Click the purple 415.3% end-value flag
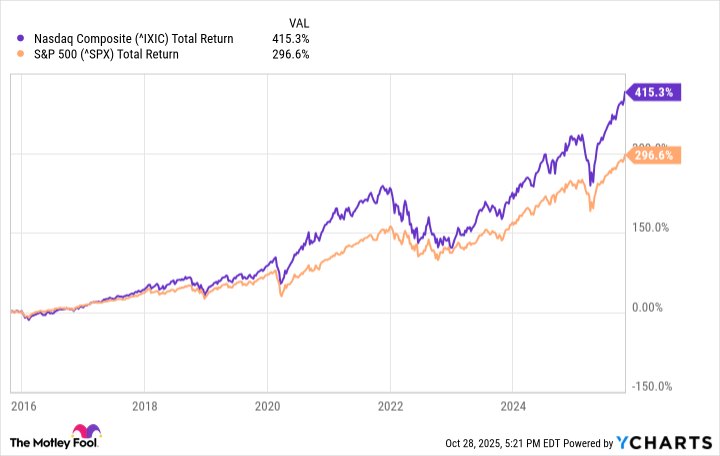 [653, 92]
